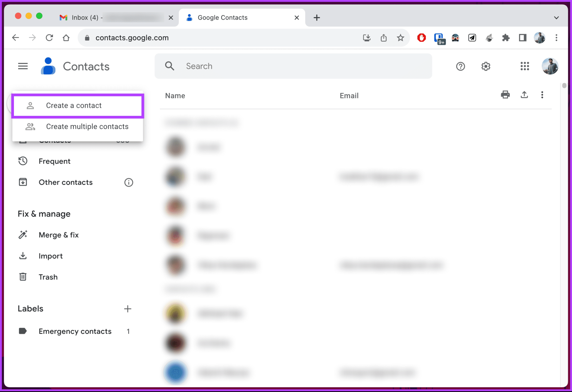572x392 pixels.
Task: Click the Import icon in sidebar
Action: click(x=23, y=256)
